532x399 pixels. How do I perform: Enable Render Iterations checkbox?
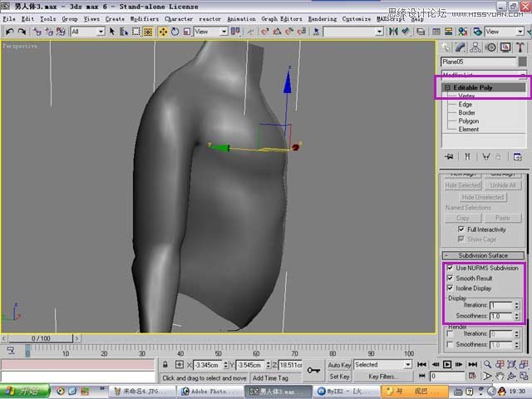450,334
